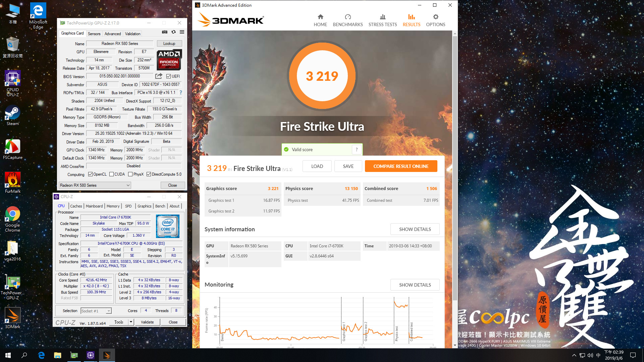This screenshot has width=644, height=362.
Task: Open the TechPowerUp GPU-Z desktop icon
Action: pos(13,287)
